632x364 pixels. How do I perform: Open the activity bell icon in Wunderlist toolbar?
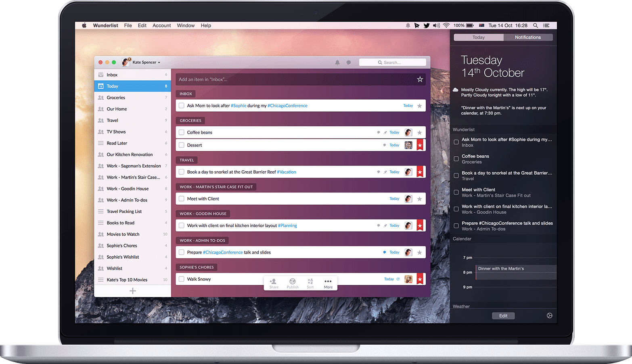[337, 63]
